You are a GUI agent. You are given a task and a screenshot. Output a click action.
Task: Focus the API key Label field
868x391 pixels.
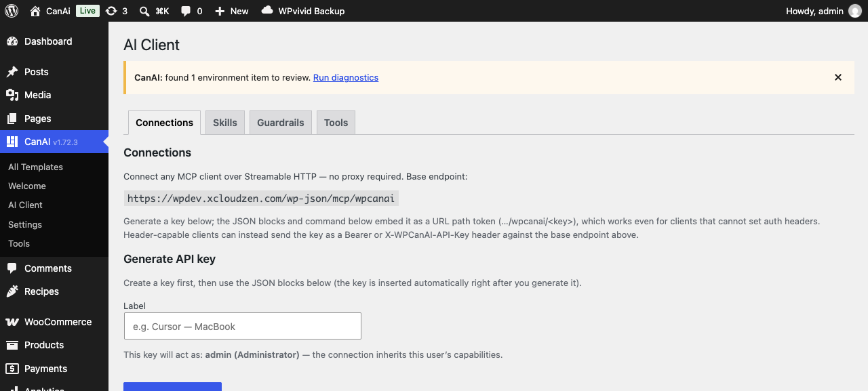click(243, 326)
